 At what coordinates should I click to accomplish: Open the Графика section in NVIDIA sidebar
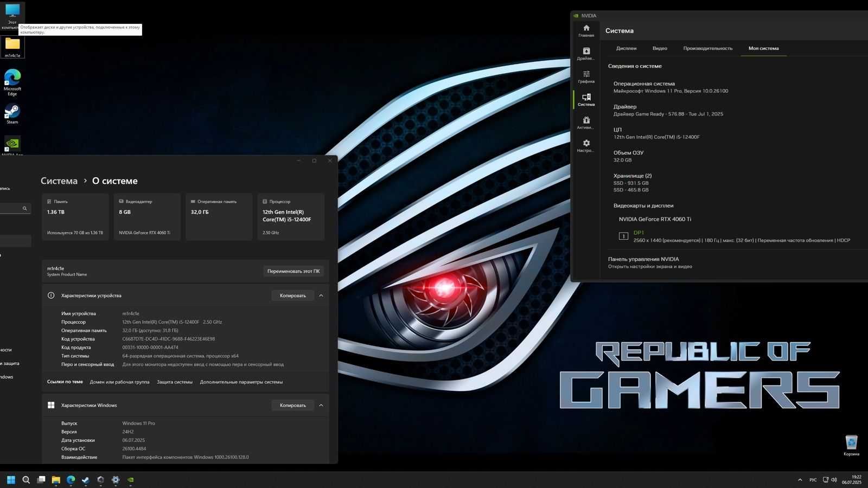coord(586,77)
